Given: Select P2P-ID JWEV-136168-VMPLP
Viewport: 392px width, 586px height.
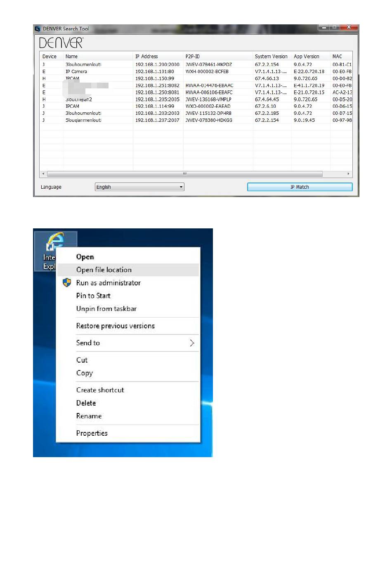Looking at the screenshot, I should click(208, 100).
